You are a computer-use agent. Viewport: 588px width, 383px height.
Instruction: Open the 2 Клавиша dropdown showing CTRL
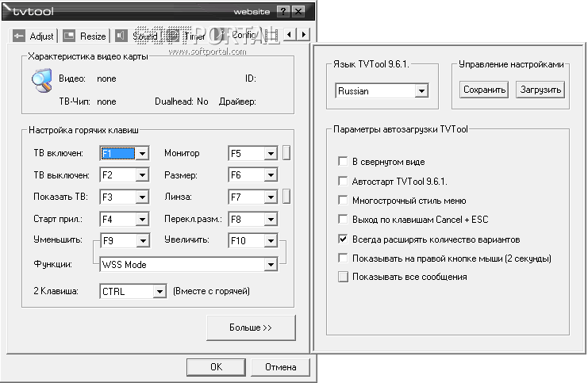click(159, 291)
